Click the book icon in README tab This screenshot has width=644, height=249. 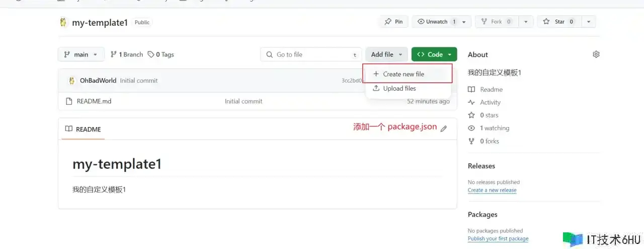tap(69, 129)
